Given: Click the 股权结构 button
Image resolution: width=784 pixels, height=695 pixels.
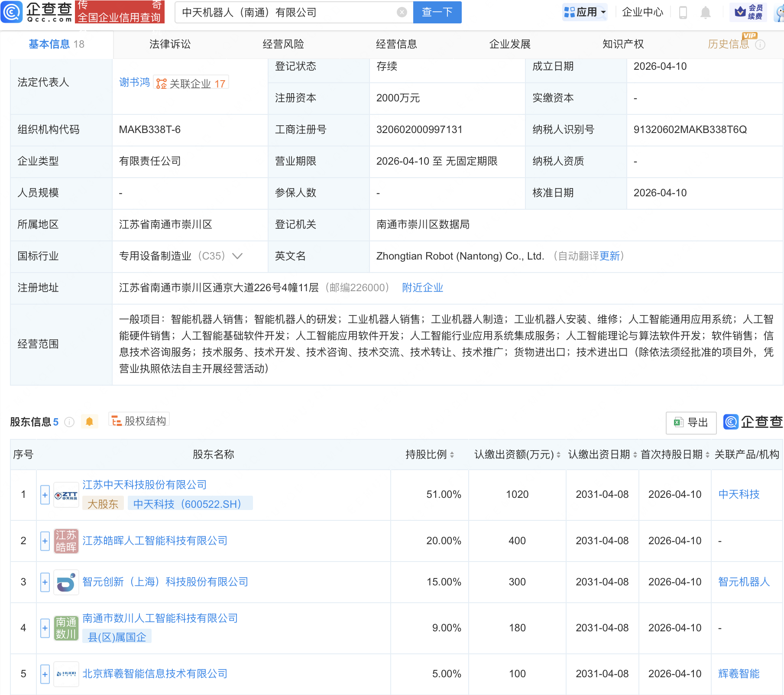Looking at the screenshot, I should (139, 420).
